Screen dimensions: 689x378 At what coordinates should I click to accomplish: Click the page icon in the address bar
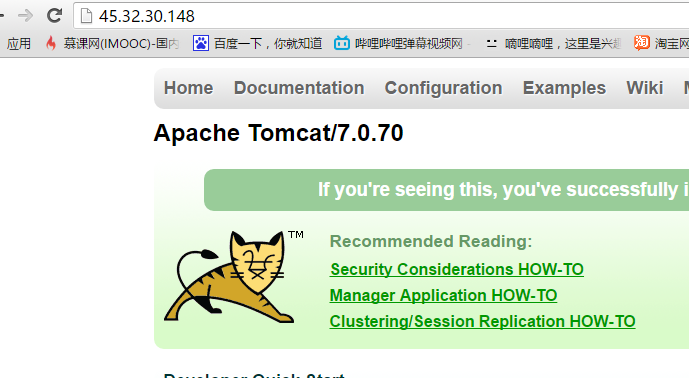pyautogui.click(x=87, y=16)
